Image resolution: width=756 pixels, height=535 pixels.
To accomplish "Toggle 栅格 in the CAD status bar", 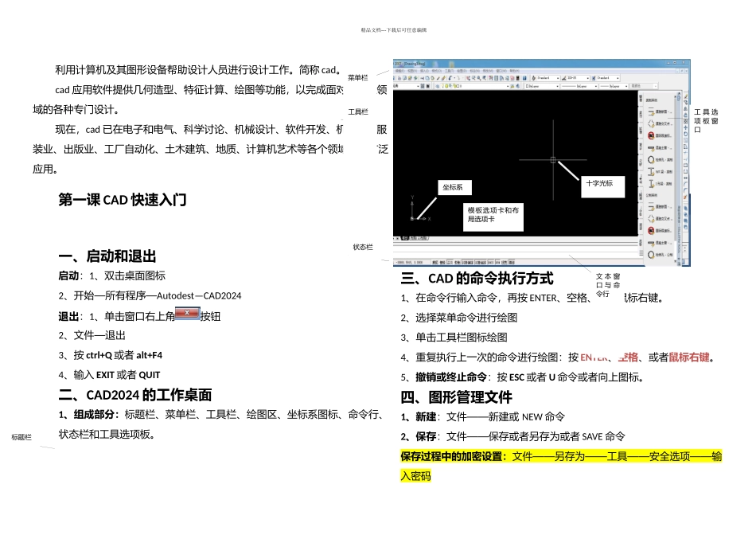I will [442, 262].
